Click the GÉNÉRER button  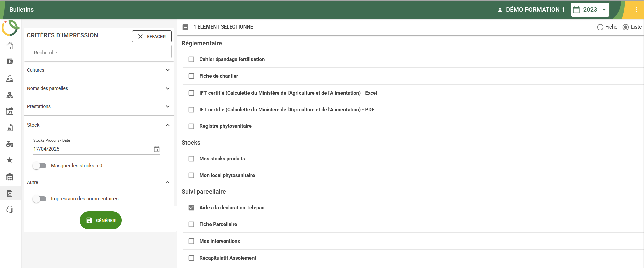[x=100, y=220]
